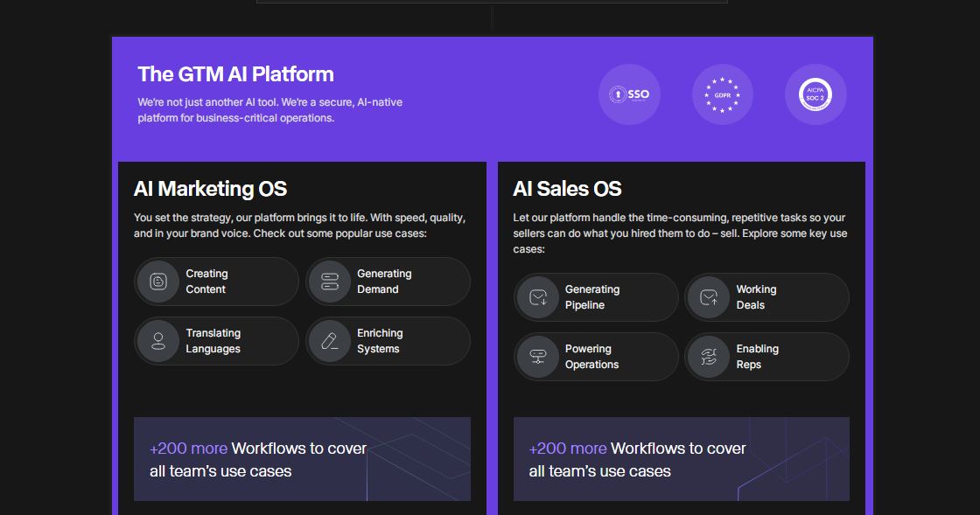Click the SSO security badge icon
The width and height of the screenshot is (980, 515).
click(629, 94)
